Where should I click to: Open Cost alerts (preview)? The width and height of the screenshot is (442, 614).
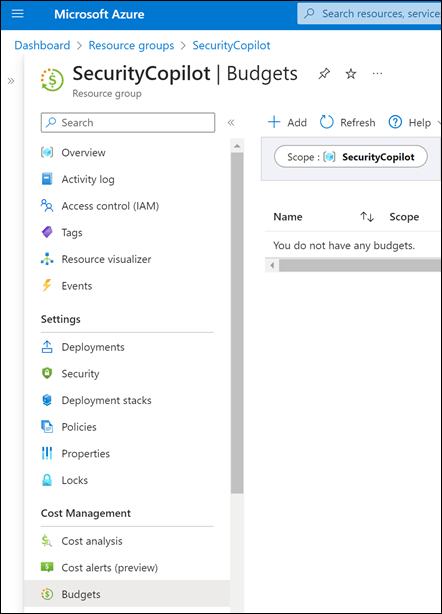[110, 568]
